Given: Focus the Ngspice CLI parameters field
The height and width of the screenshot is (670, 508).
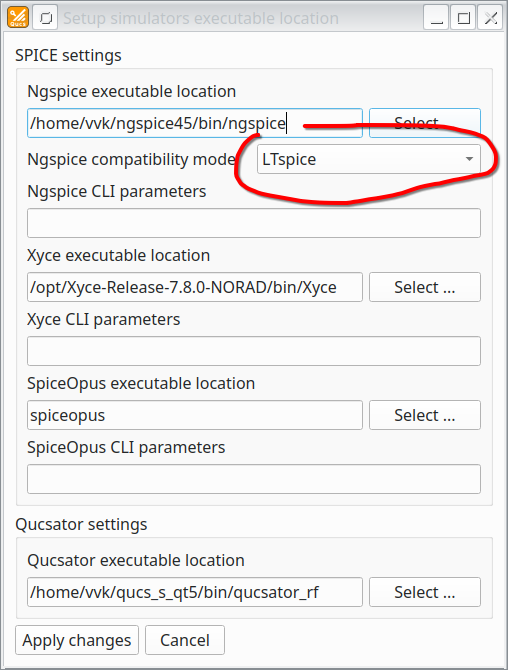Looking at the screenshot, I should [x=254, y=223].
